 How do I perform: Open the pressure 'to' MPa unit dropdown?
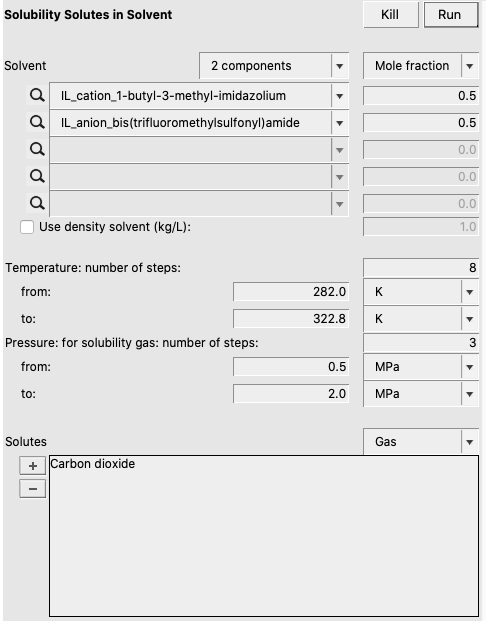click(421, 394)
